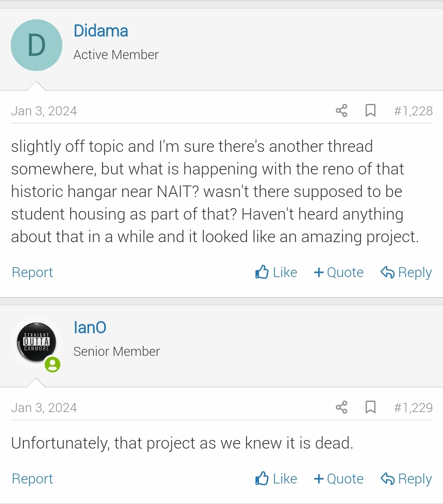Quote IanO's post

pyautogui.click(x=339, y=479)
